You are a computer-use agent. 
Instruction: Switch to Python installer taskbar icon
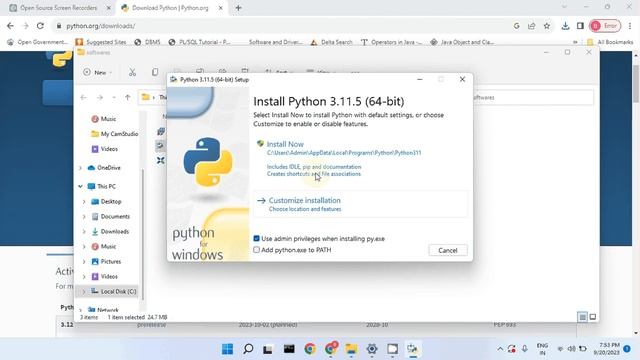point(413,349)
